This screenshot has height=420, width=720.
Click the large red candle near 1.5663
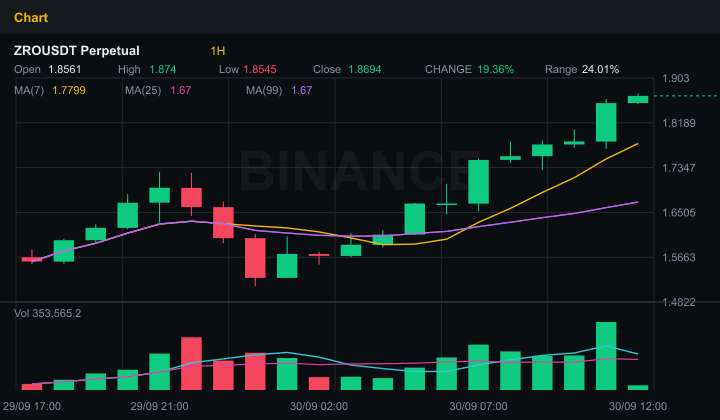(255, 258)
